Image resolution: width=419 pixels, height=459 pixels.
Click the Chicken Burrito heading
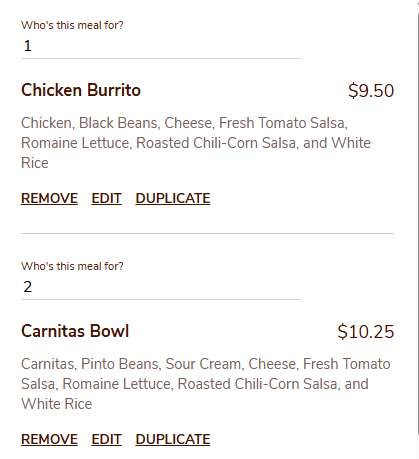pos(81,90)
